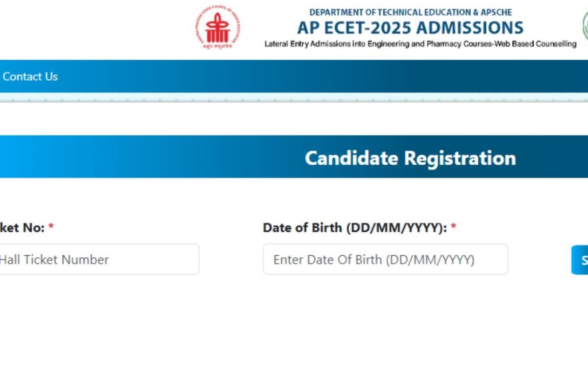Click the red APSCHE council logo
The image size is (588, 392).
(x=217, y=27)
